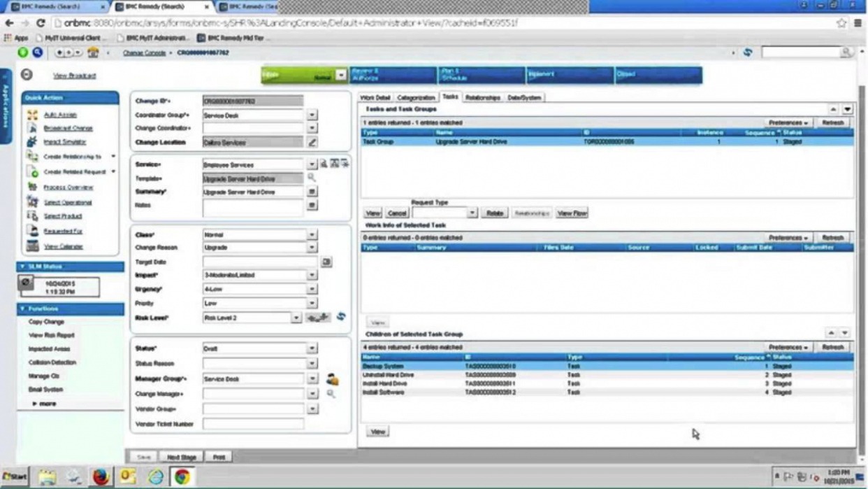This screenshot has height=489, width=868.
Task: Open the Summary field text editor icon
Action: click(x=312, y=192)
